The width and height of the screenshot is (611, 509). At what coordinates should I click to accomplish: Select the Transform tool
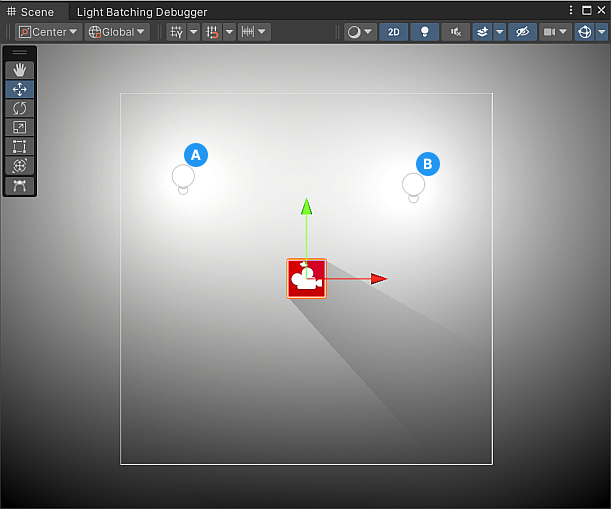(x=20, y=166)
